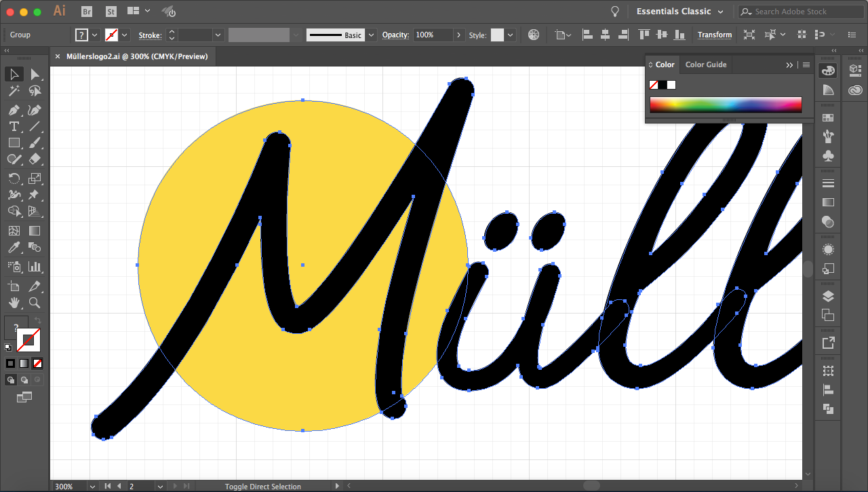868x492 pixels.
Task: Switch to the Color Guide tab
Action: pos(706,64)
